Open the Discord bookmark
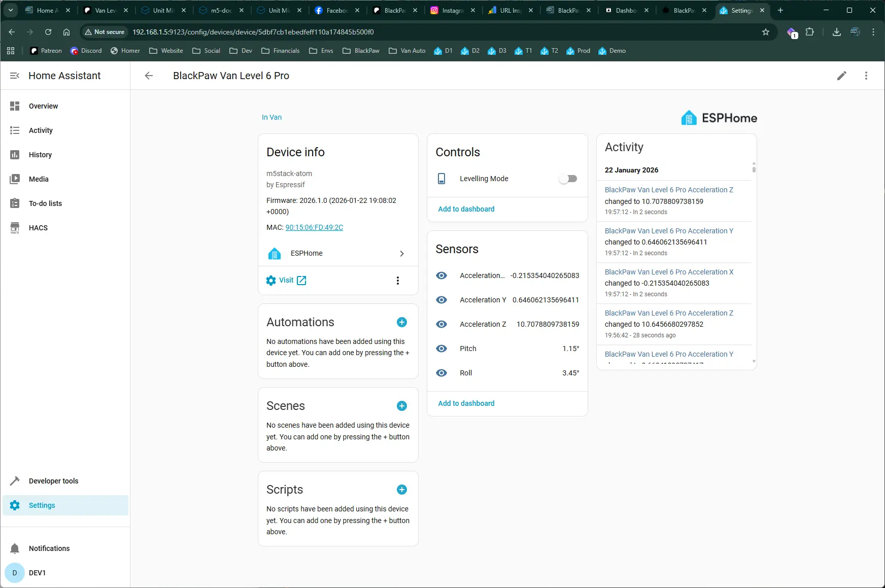 click(x=86, y=51)
